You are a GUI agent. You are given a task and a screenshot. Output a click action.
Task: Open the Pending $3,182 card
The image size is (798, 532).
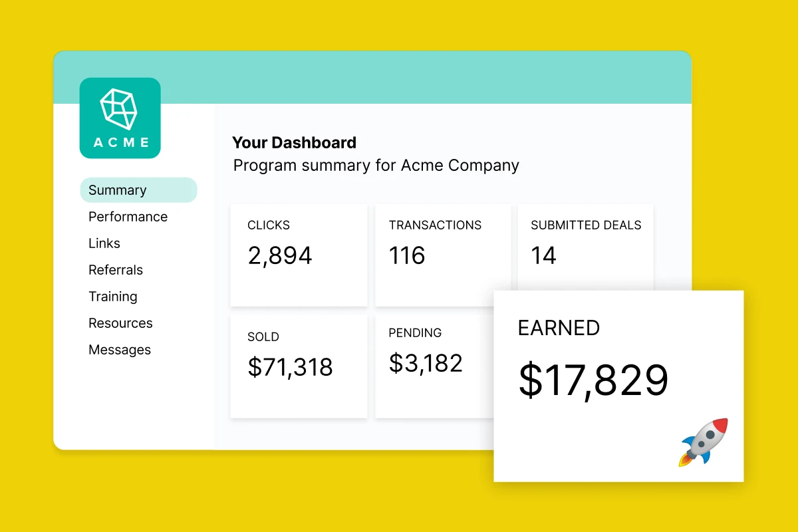[435, 366]
